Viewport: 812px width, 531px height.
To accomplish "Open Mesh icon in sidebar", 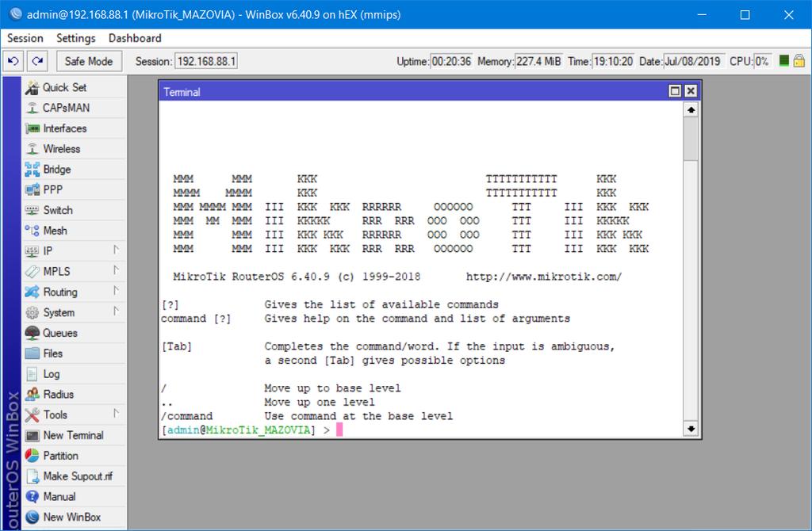I will coord(32,231).
